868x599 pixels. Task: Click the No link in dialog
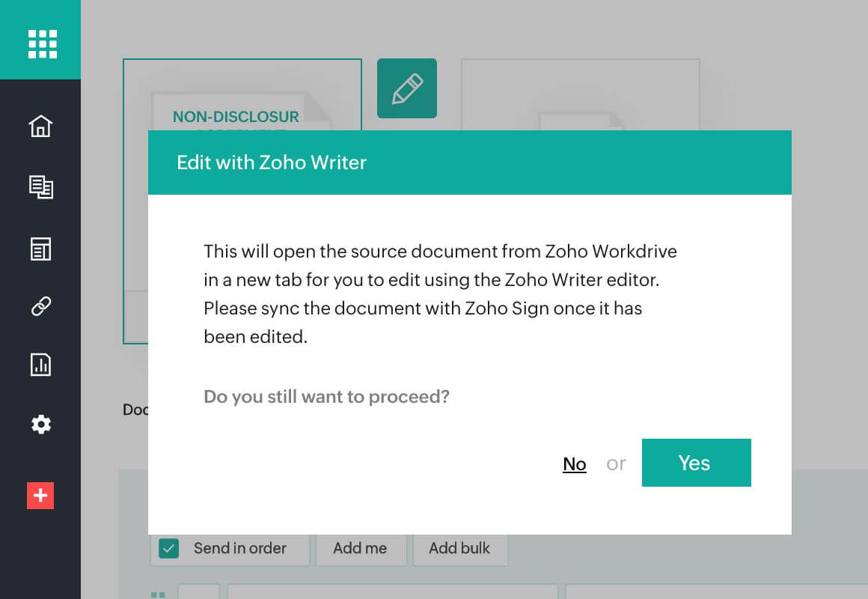click(574, 464)
